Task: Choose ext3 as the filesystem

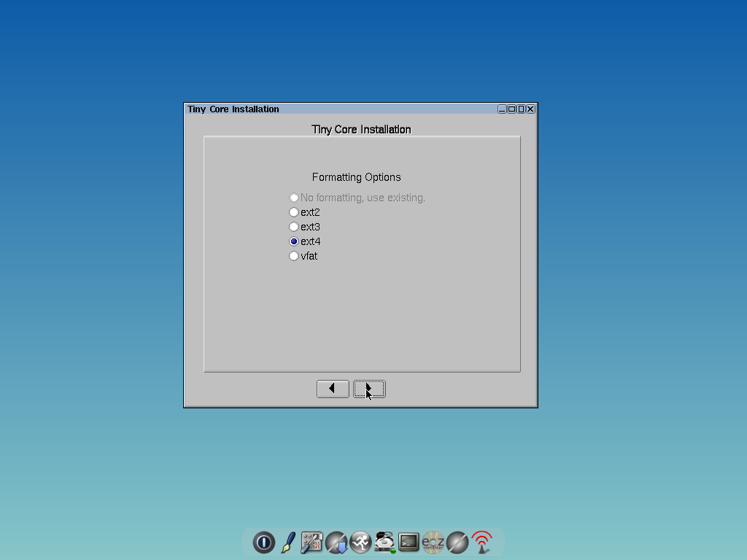Action: pos(294,227)
